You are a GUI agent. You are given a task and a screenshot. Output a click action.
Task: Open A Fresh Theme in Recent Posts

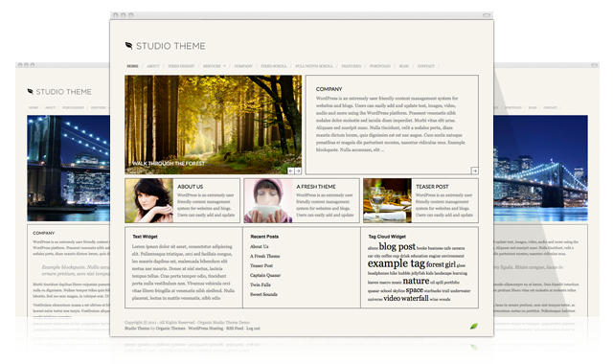[x=264, y=256]
